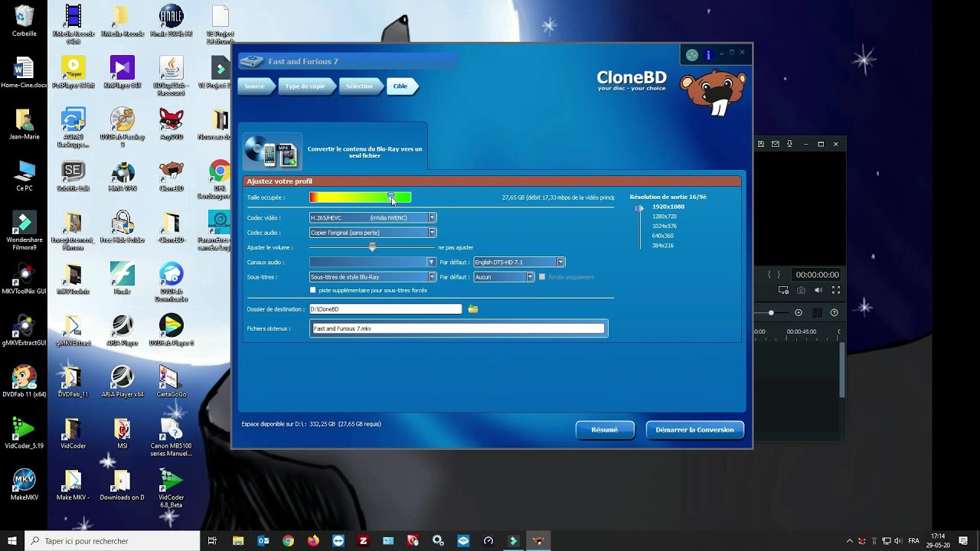Launch DVDFab 11 (x64) desktop shortcut
This screenshot has height=551, width=980.
click(x=24, y=382)
